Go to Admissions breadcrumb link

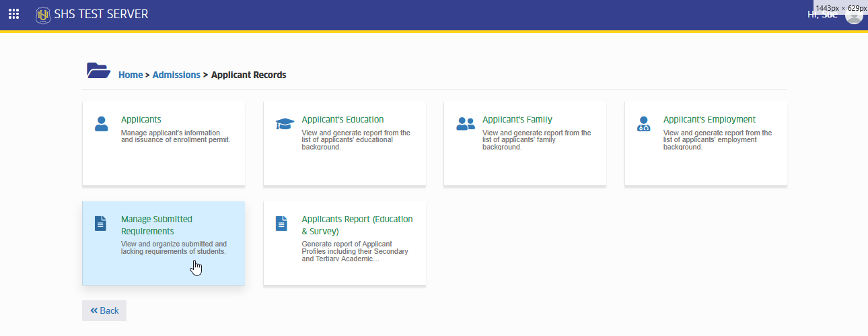(176, 75)
